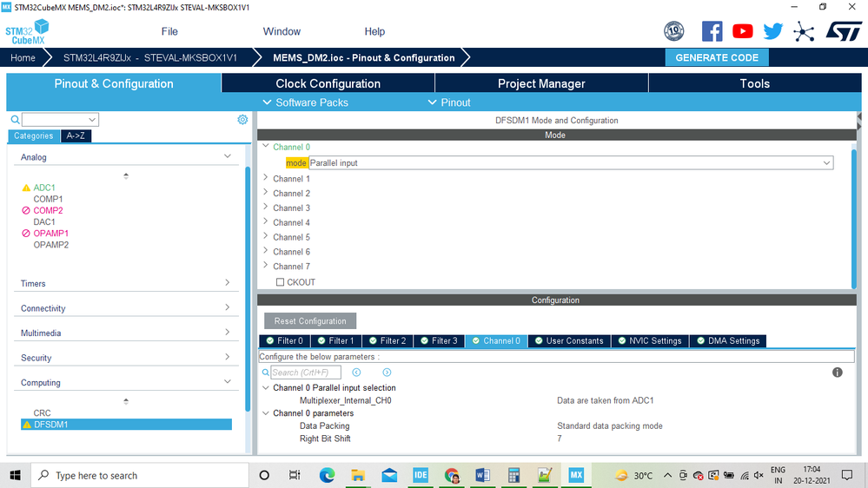Open the Software Packs dropdown
The image size is (868, 488).
point(306,102)
